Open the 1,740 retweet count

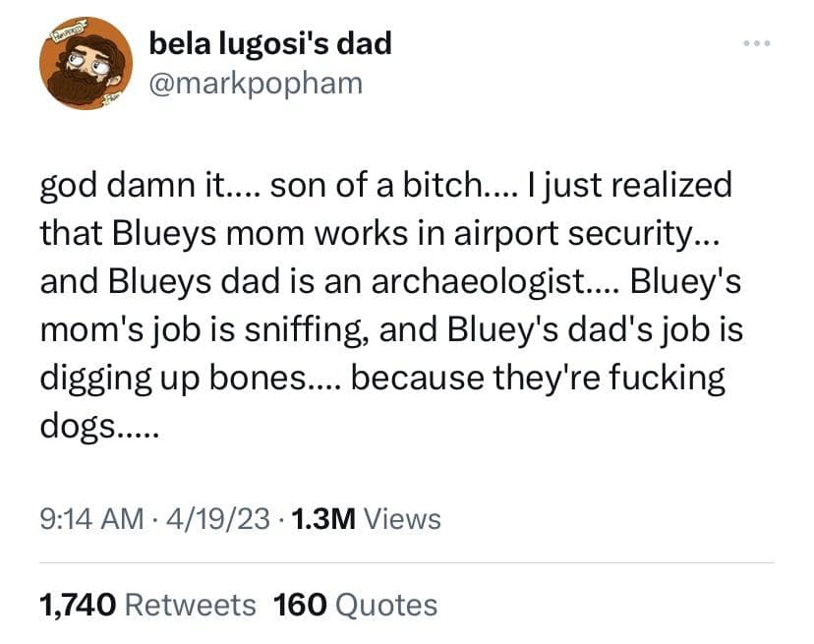[79, 605]
